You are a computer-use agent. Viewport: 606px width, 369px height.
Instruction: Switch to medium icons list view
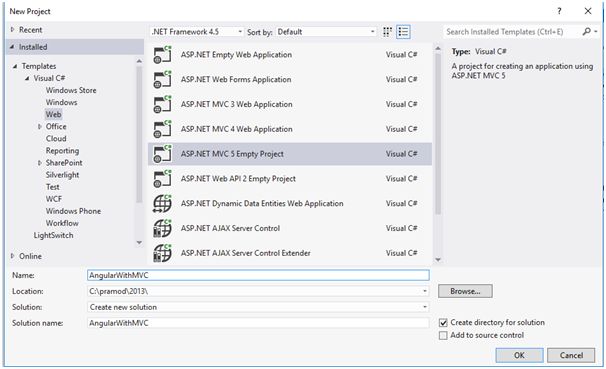[x=403, y=32]
